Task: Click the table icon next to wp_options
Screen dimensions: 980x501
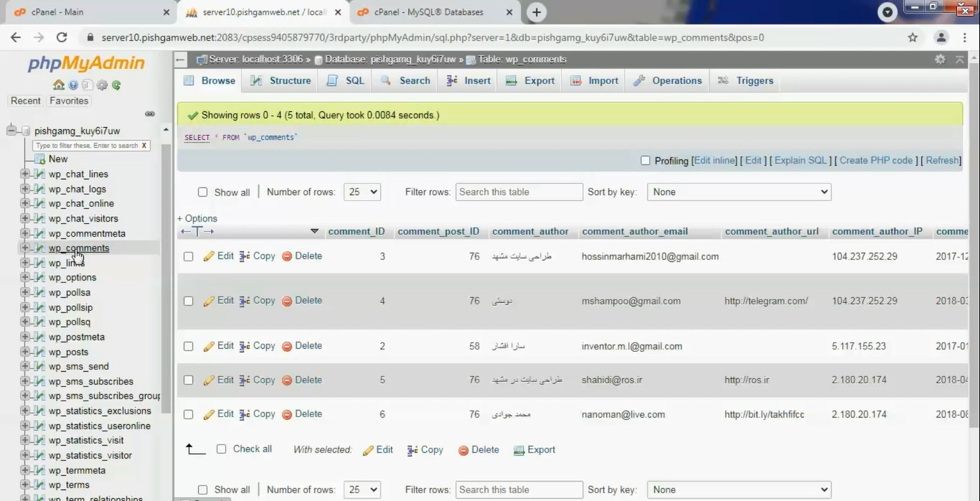Action: [39, 278]
